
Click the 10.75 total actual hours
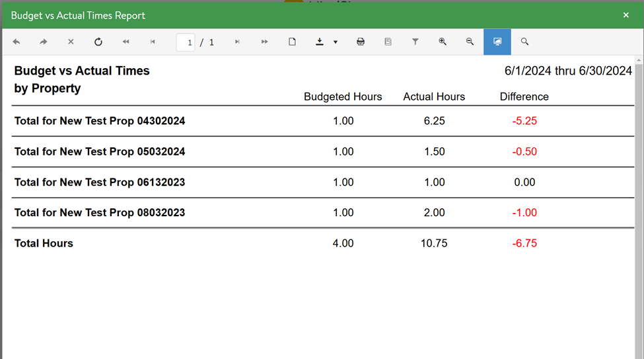pyautogui.click(x=434, y=243)
